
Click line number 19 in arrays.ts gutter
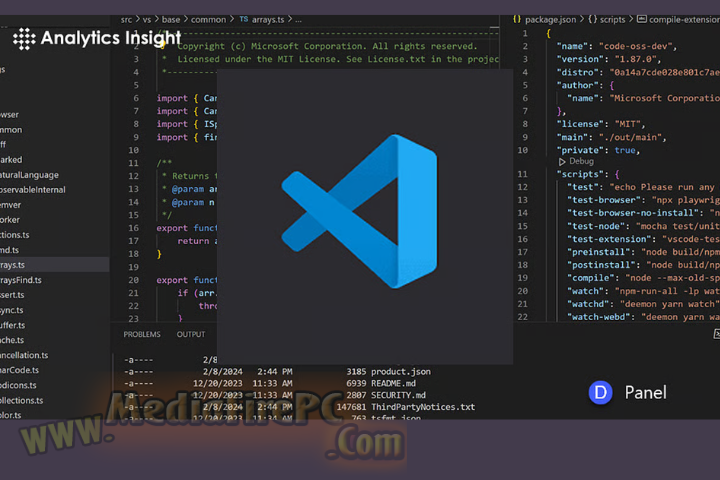coord(133,267)
